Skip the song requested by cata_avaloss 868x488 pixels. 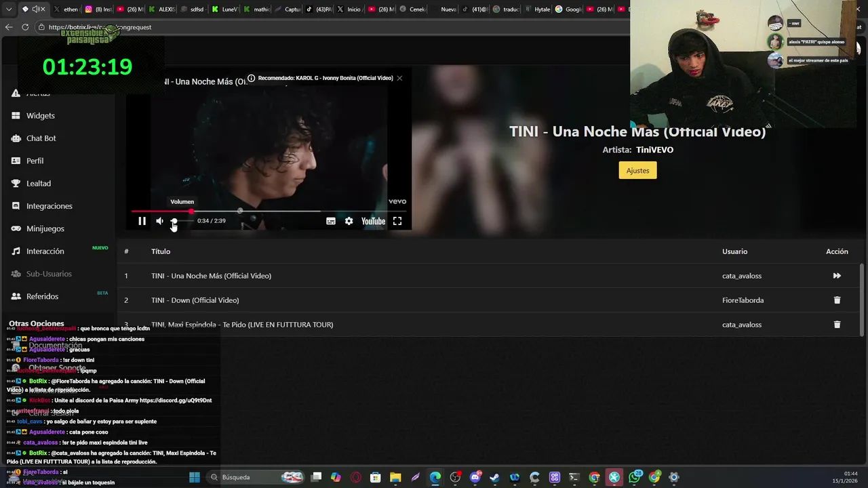pyautogui.click(x=837, y=276)
